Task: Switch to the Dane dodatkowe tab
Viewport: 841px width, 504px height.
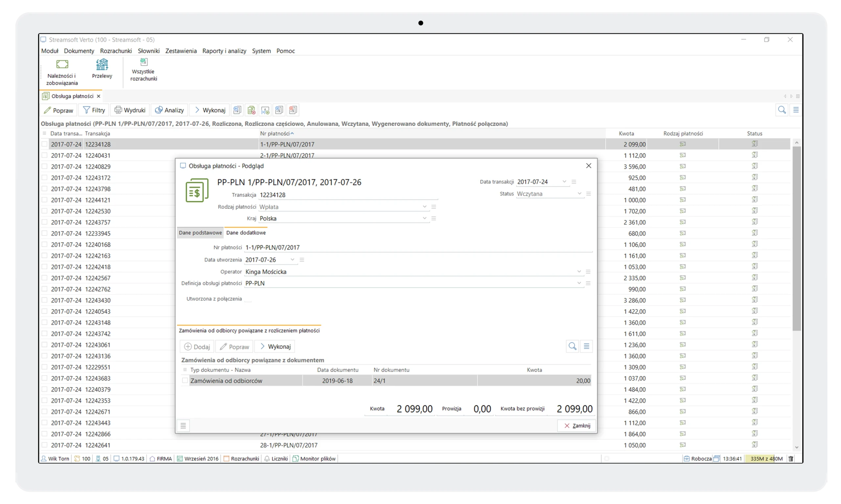Action: click(x=246, y=233)
